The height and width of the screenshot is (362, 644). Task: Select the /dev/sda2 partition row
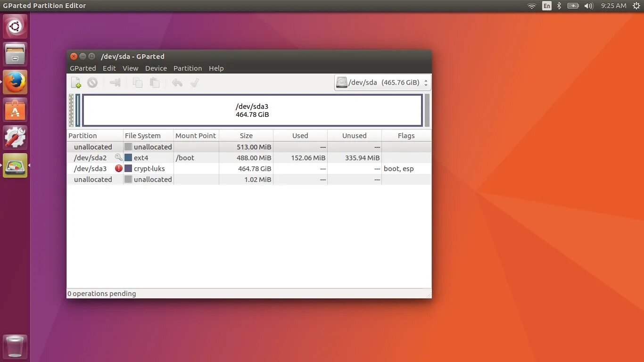[x=249, y=157]
